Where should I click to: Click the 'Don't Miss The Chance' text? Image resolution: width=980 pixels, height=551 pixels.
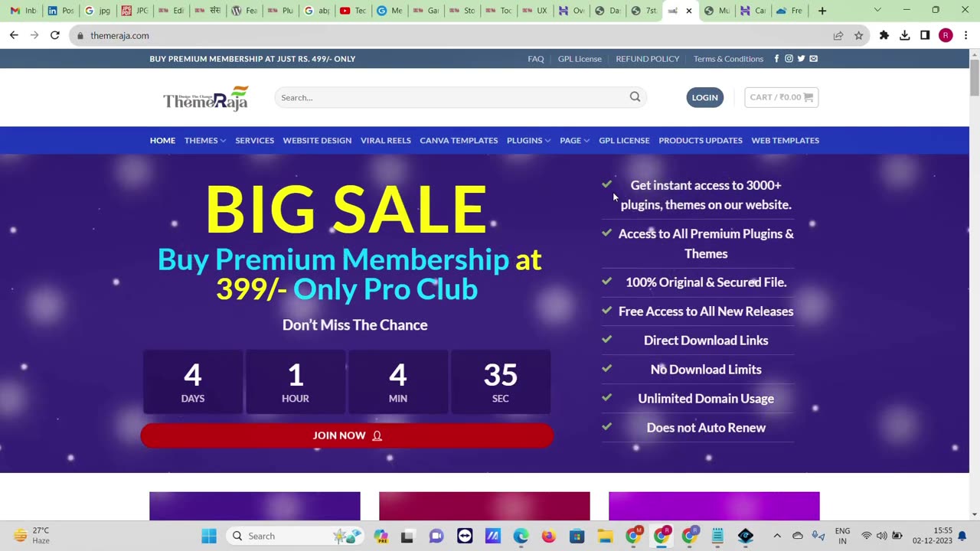pyautogui.click(x=355, y=324)
